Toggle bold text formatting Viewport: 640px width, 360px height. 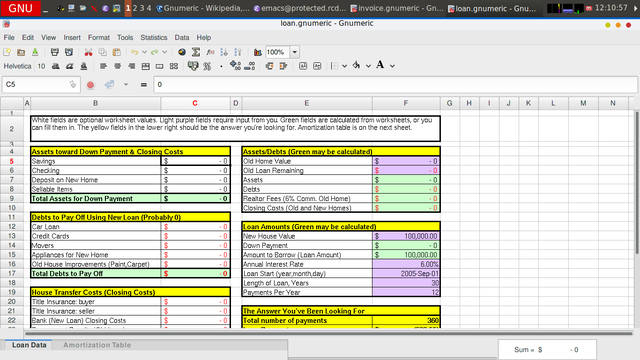56,66
